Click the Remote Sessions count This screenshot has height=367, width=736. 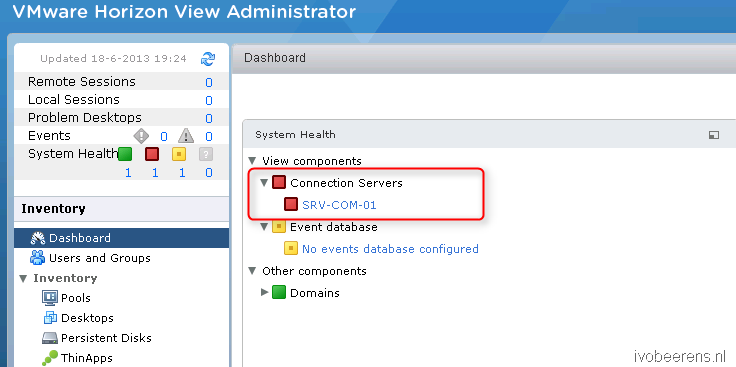[209, 83]
